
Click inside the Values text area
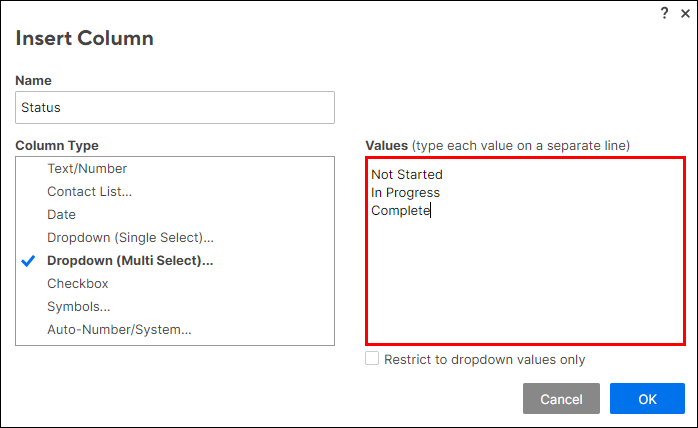tap(525, 280)
